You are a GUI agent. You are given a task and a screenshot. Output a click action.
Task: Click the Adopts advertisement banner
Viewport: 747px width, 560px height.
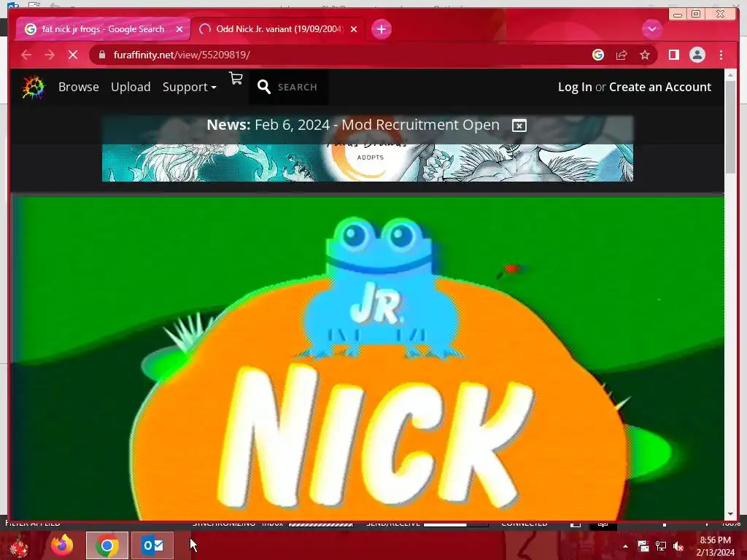[368, 163]
